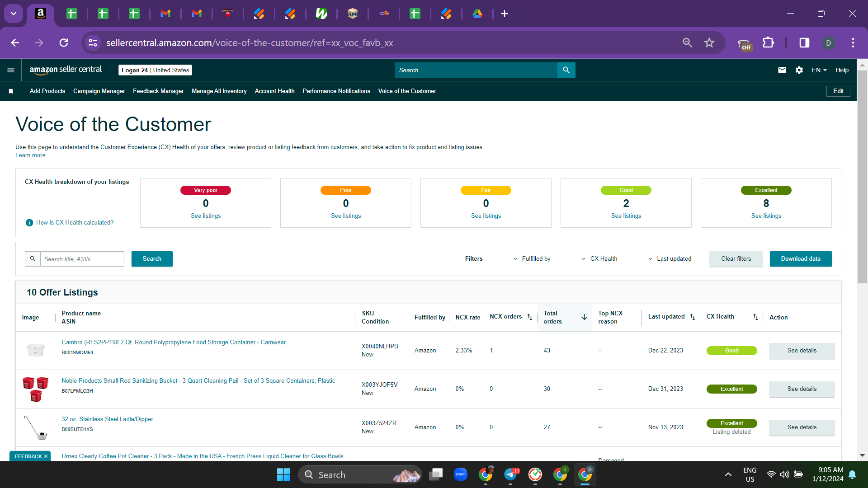Open Account Health menu item

click(x=274, y=91)
